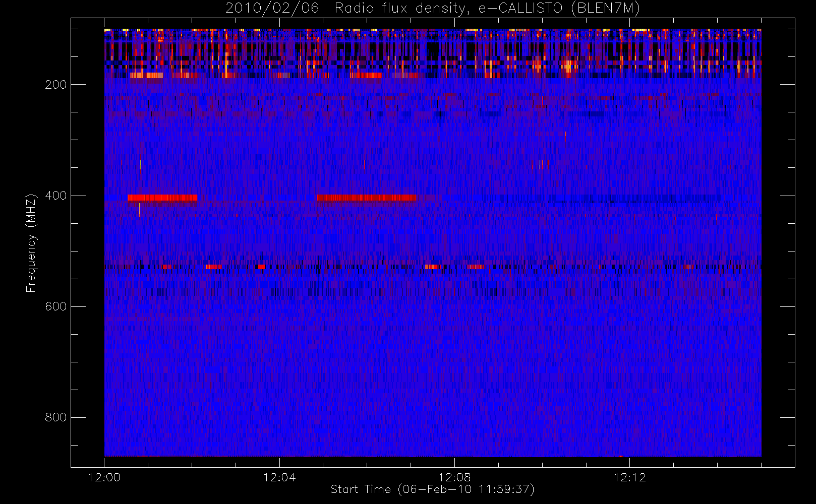Click the 12:00 time tick label

pyautogui.click(x=104, y=477)
